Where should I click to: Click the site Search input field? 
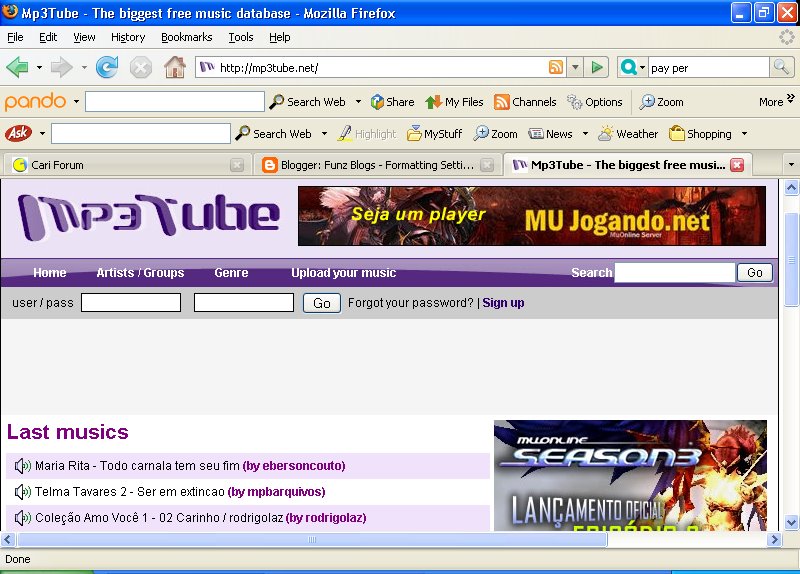(x=674, y=272)
